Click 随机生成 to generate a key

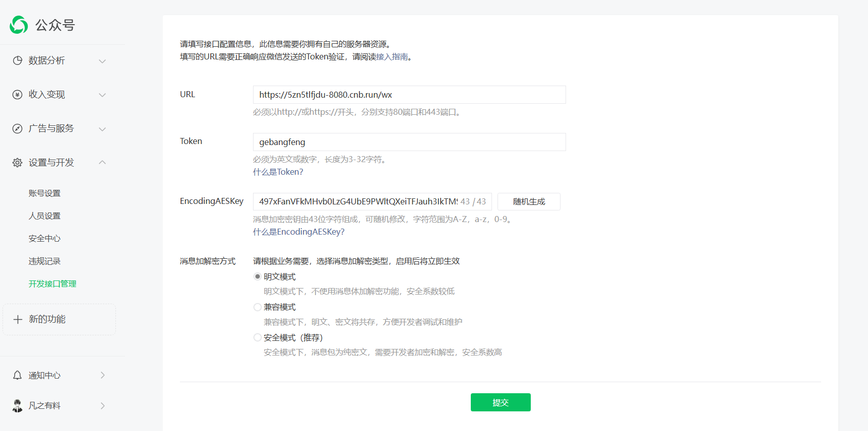tap(529, 201)
